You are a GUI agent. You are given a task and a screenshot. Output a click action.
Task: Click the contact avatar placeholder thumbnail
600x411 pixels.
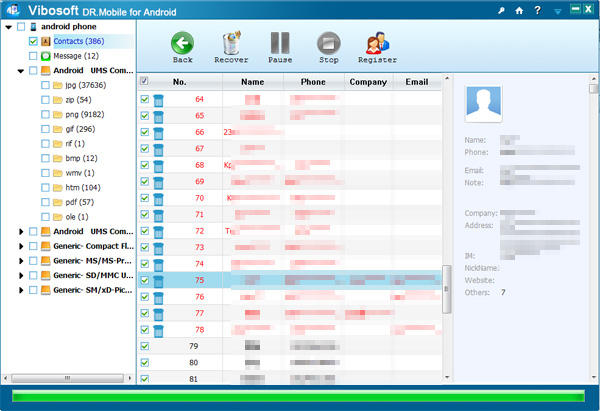click(x=483, y=104)
